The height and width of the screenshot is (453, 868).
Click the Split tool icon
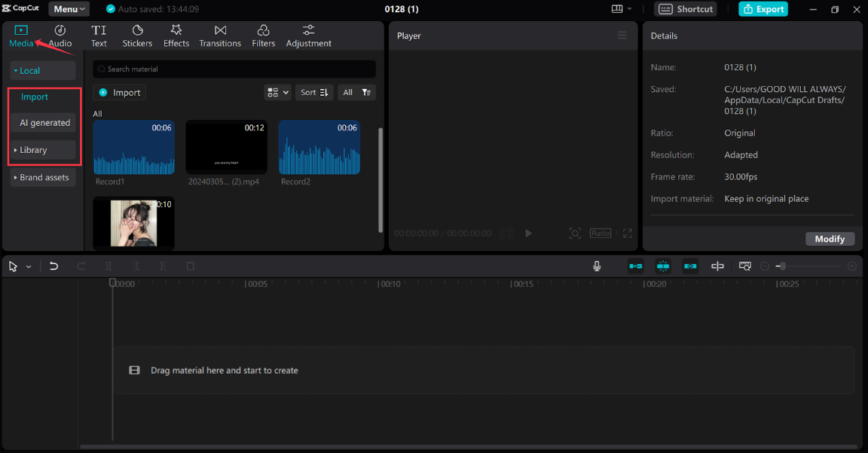(108, 266)
